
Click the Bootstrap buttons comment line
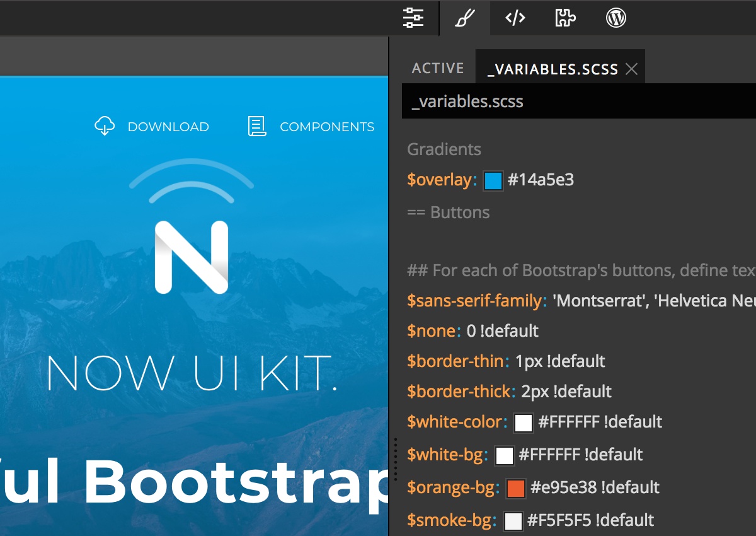click(x=581, y=271)
